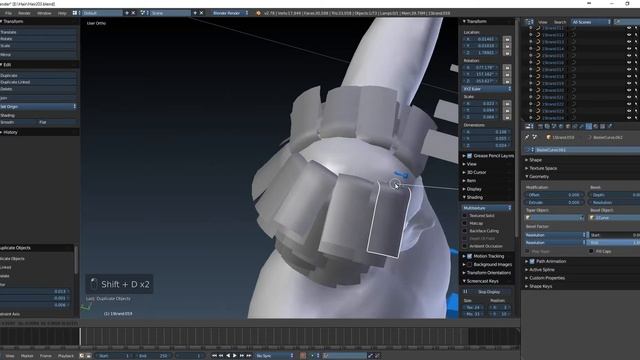The image size is (640, 360).
Task: Lock the Location X value
Action: [x=507, y=39]
